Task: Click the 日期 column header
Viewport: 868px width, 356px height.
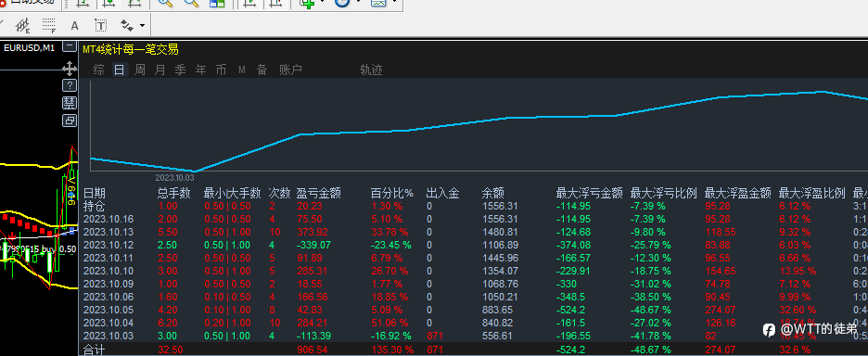Action: click(94, 193)
